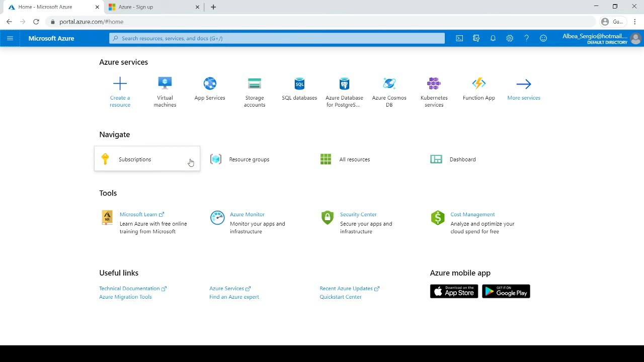The image size is (644, 362).
Task: Open Directory and subscription filter icon
Action: tap(476, 38)
